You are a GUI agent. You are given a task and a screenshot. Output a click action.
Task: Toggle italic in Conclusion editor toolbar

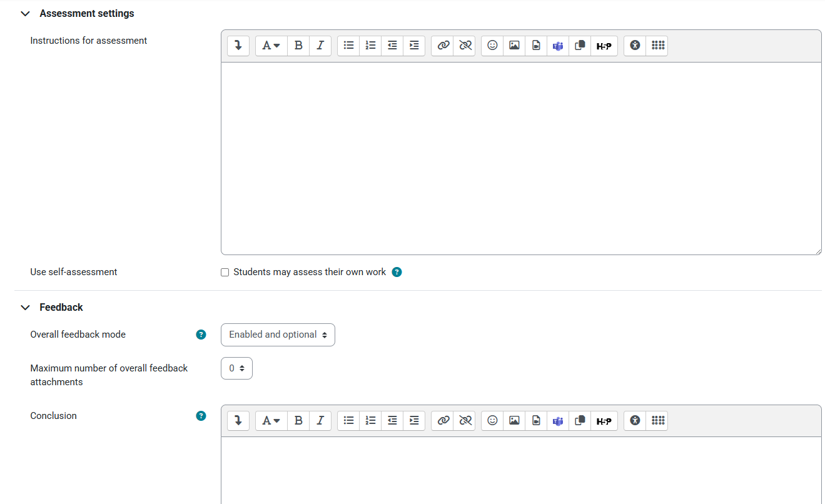coord(320,421)
